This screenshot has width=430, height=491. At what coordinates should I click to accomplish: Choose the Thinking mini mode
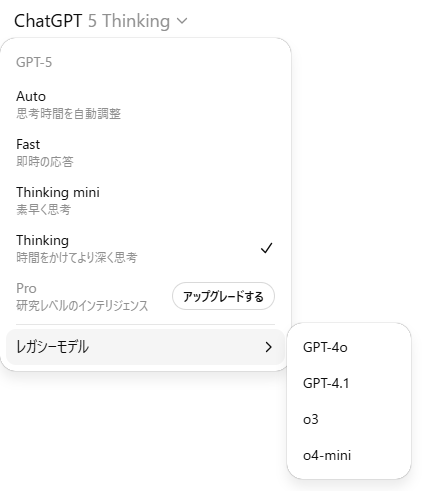pos(145,201)
